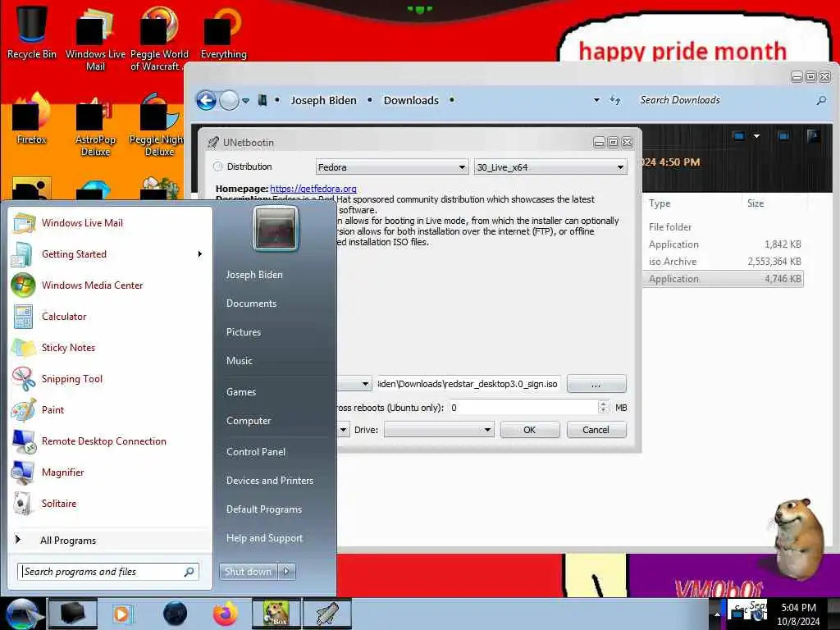
Task: Click the Search Downloads field
Action: tap(724, 100)
